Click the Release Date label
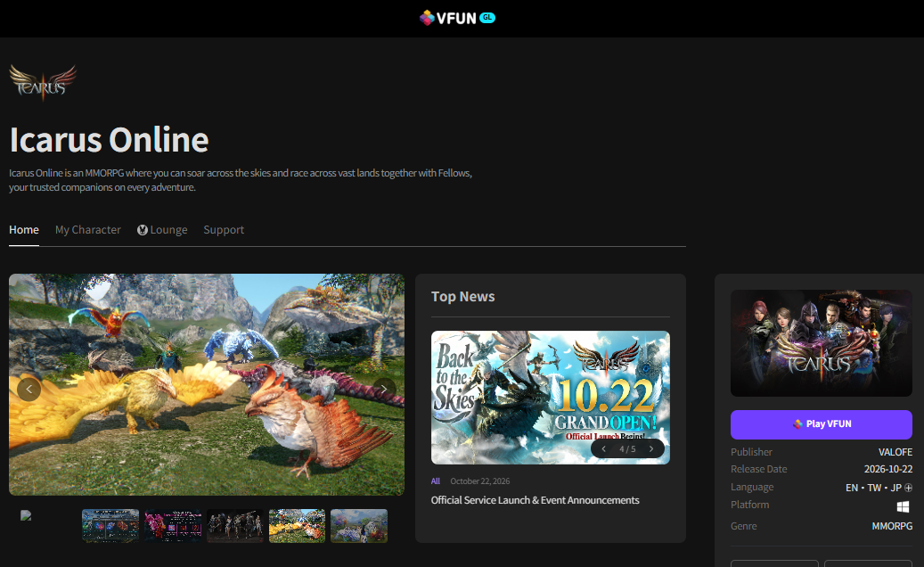This screenshot has height=567, width=924. 759,469
